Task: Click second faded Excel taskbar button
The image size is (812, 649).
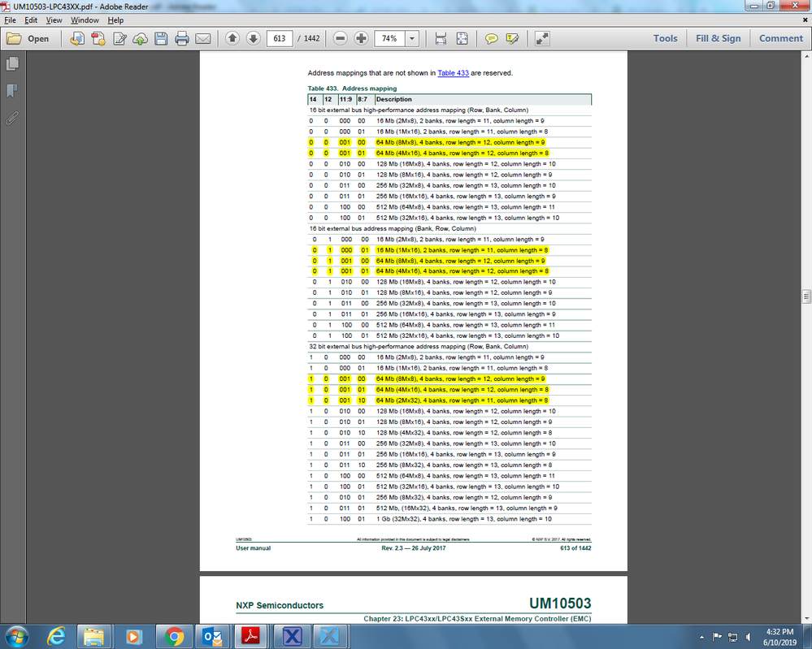Action: point(330,636)
